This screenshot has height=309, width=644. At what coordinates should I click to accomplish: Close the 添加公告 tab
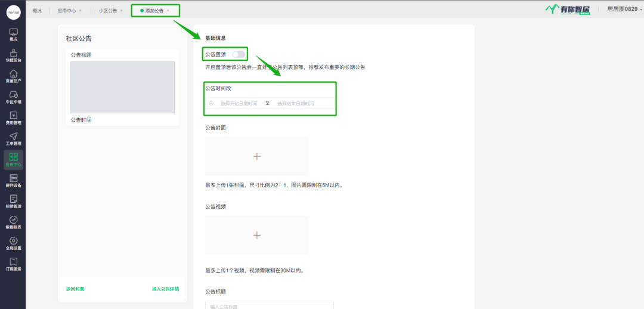(x=168, y=11)
